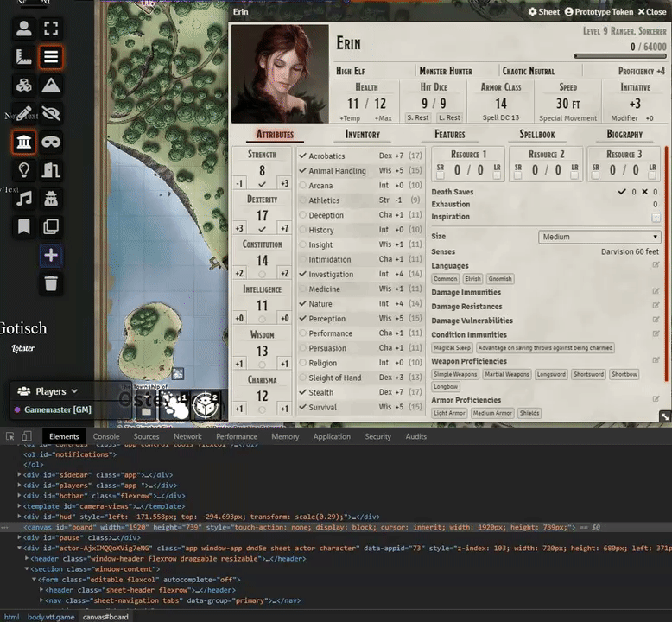Select the mountain triangle tool icon
Image resolution: width=672 pixels, height=622 pixels.
click(51, 86)
